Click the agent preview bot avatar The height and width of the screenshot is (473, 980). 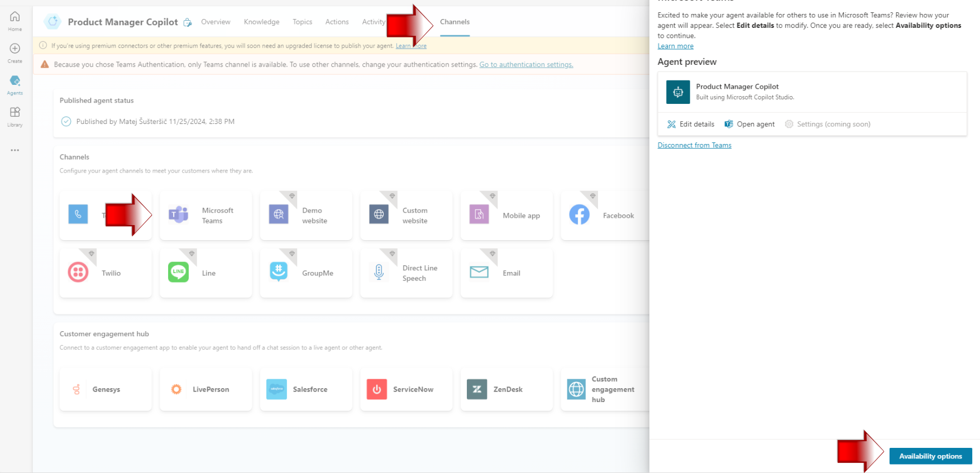click(678, 92)
